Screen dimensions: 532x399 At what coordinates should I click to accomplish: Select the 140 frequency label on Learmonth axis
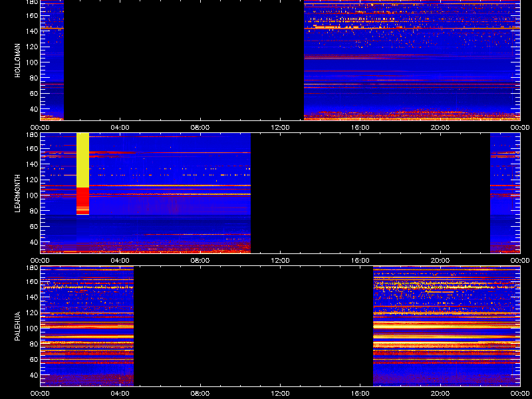point(33,164)
